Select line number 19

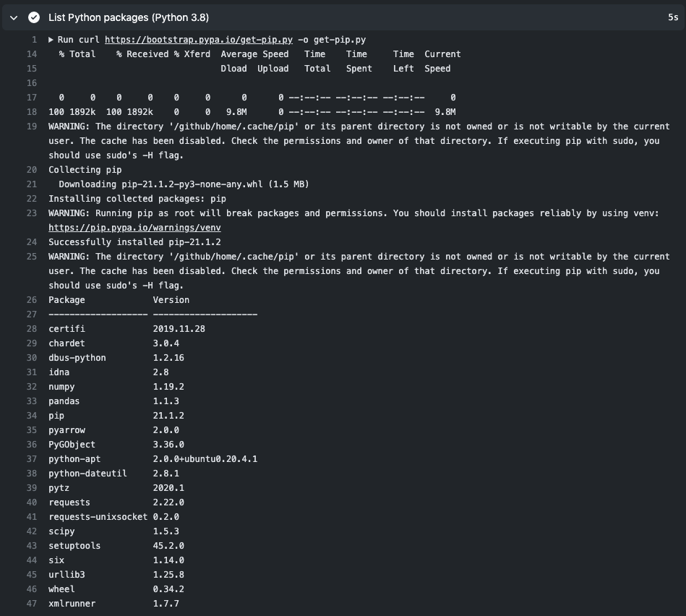click(32, 127)
